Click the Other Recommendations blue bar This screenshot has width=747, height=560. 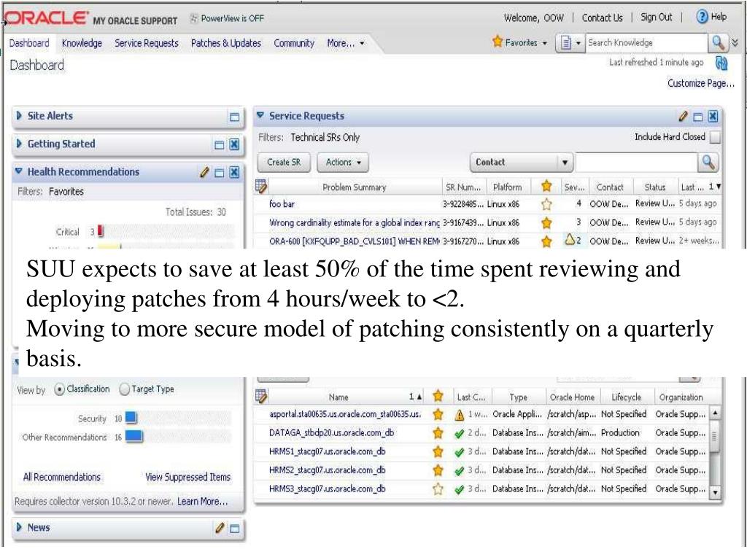coord(134,436)
